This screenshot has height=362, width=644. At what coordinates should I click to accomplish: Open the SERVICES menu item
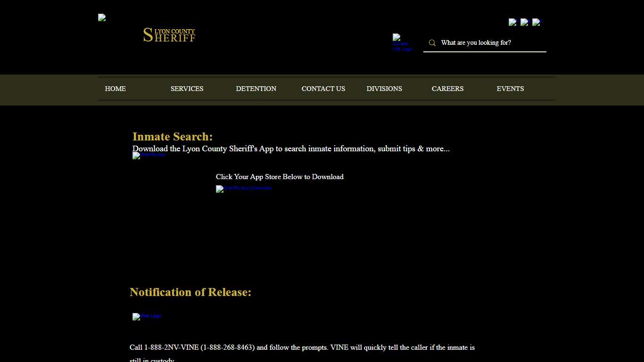[x=187, y=89]
